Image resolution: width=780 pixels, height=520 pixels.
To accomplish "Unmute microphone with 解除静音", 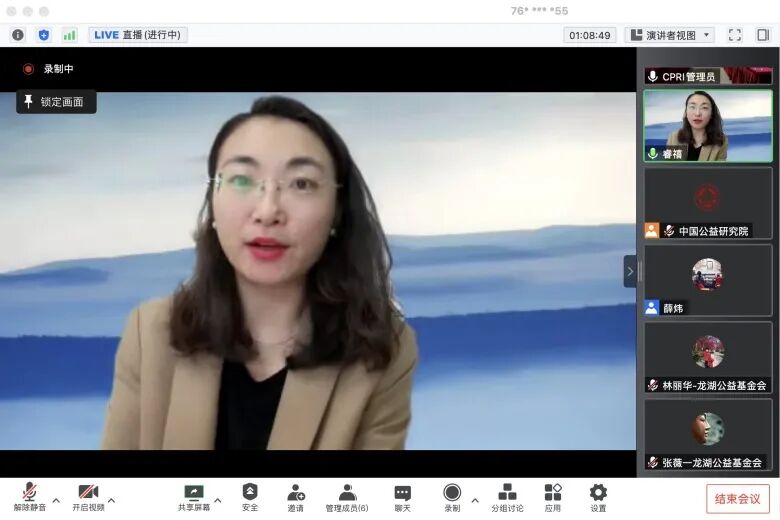I will point(29,497).
